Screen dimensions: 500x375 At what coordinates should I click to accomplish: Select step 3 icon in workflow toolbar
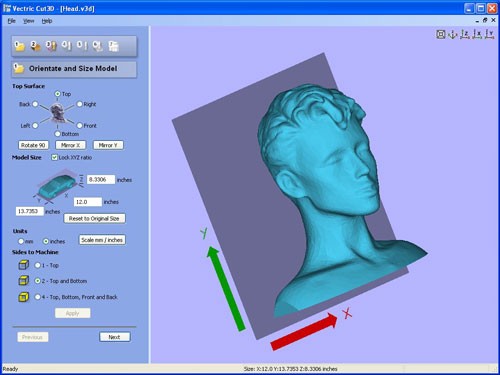tap(51, 46)
